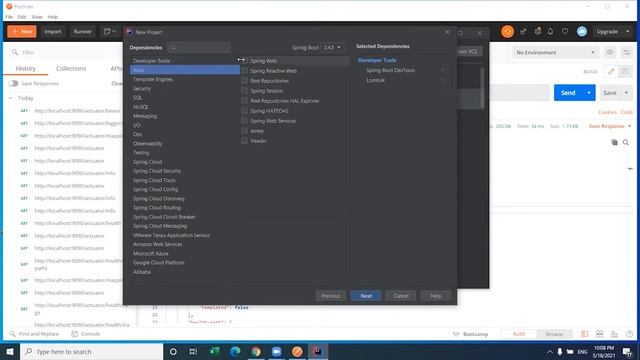Image resolution: width=640 pixels, height=360 pixels.
Task: Check the Spring Web Services dependency
Action: [x=244, y=121]
